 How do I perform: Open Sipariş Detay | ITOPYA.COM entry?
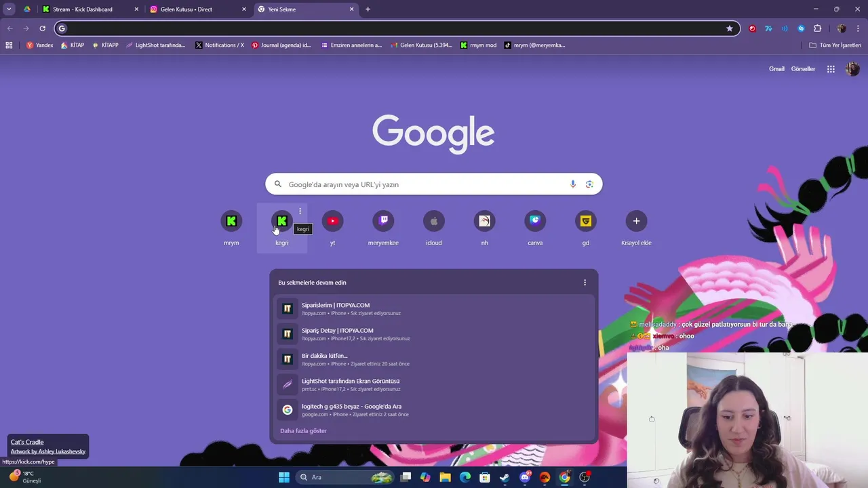click(x=434, y=334)
